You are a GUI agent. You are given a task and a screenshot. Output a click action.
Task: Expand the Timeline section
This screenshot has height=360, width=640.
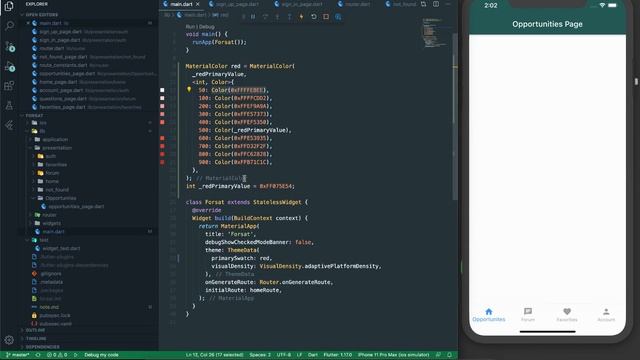click(x=36, y=338)
